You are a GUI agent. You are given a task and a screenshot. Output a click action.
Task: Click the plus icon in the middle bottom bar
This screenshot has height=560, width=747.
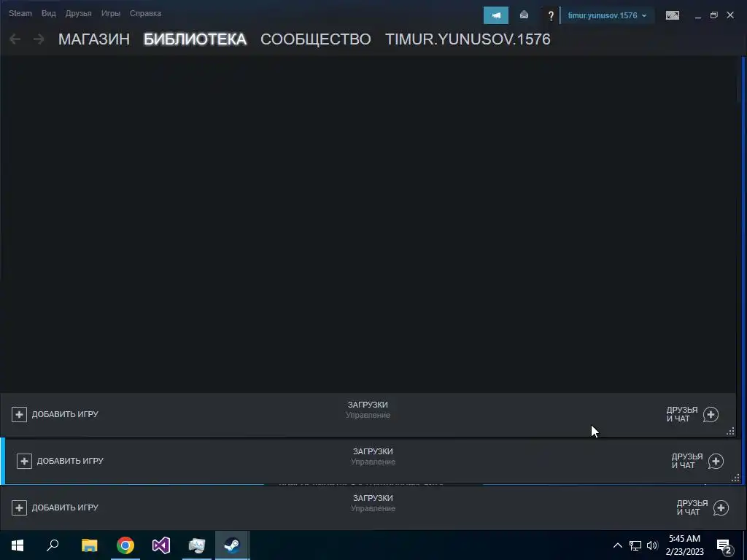coord(24,461)
